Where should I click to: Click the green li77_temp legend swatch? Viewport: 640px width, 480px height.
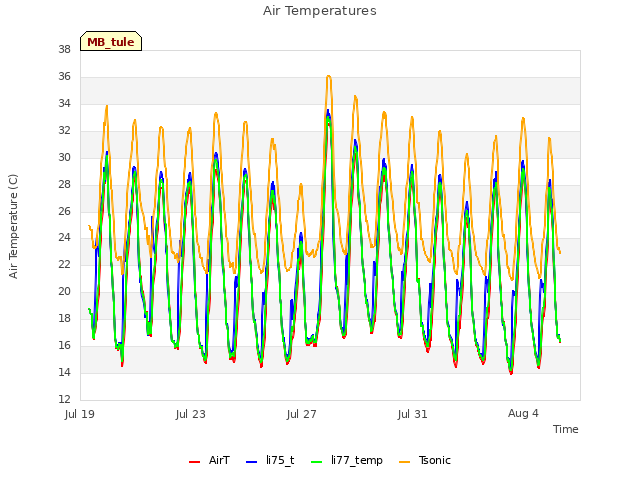point(317,462)
